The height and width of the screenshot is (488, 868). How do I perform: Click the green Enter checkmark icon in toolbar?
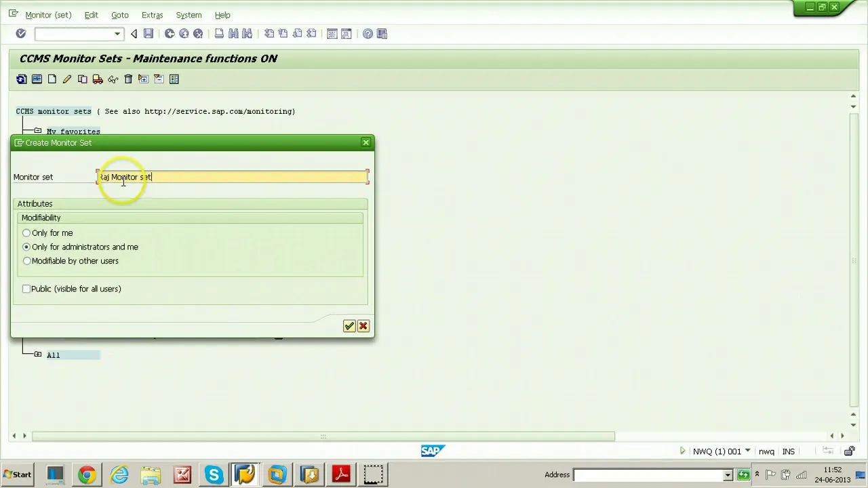21,33
